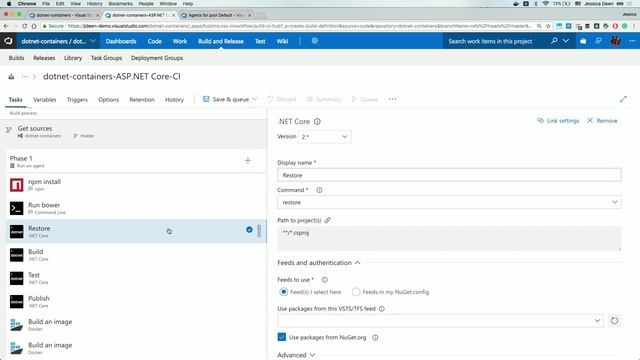Open the breadcrumb ellipsis
Viewport: 640px width, 360px height.
(25, 76)
